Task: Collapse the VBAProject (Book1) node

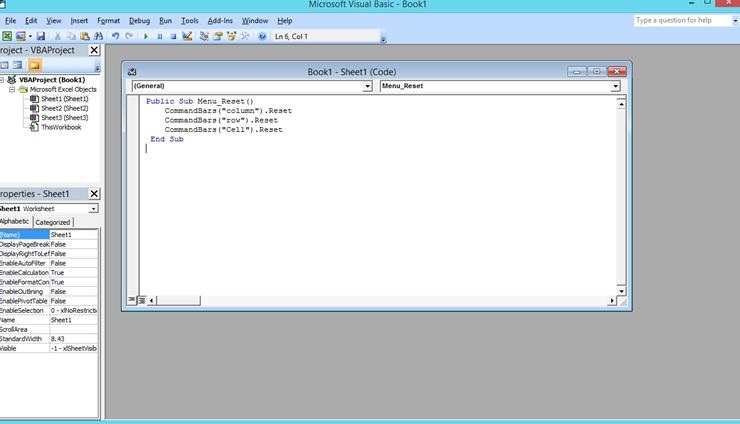Action: (2, 80)
